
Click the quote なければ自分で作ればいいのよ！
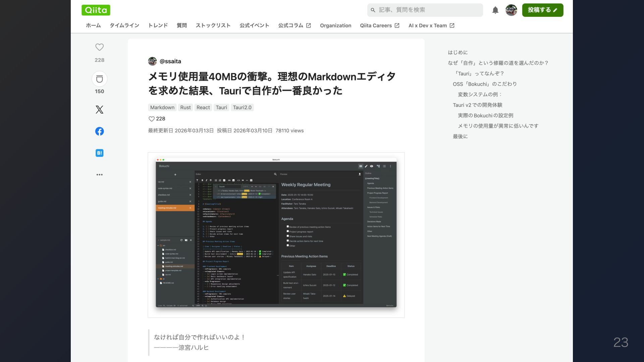(200, 337)
